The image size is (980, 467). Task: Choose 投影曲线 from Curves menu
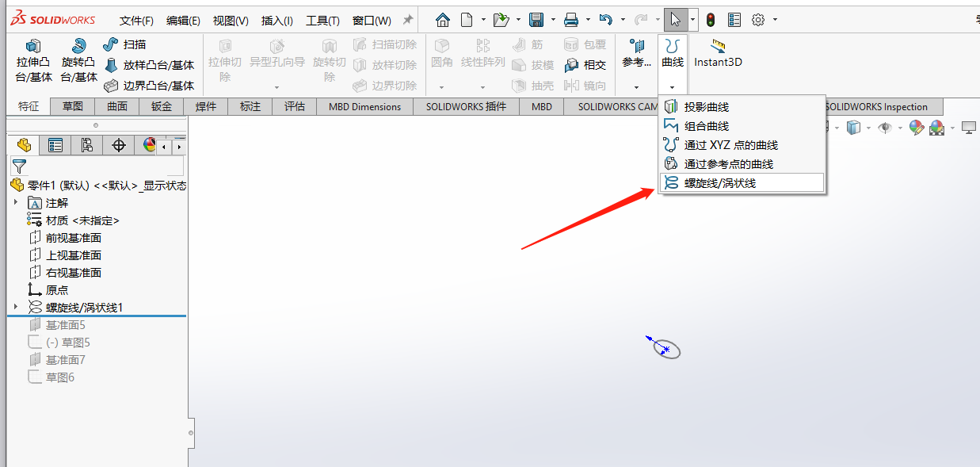pos(742,107)
